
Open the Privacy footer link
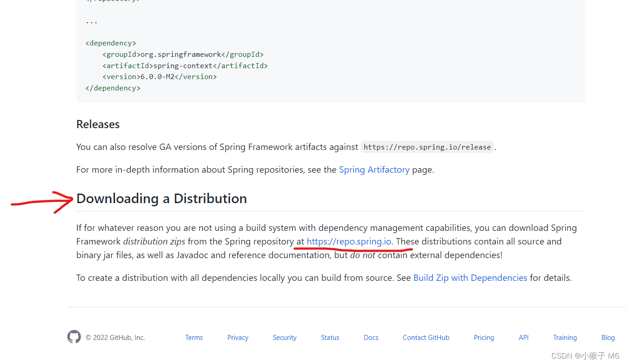(x=238, y=338)
